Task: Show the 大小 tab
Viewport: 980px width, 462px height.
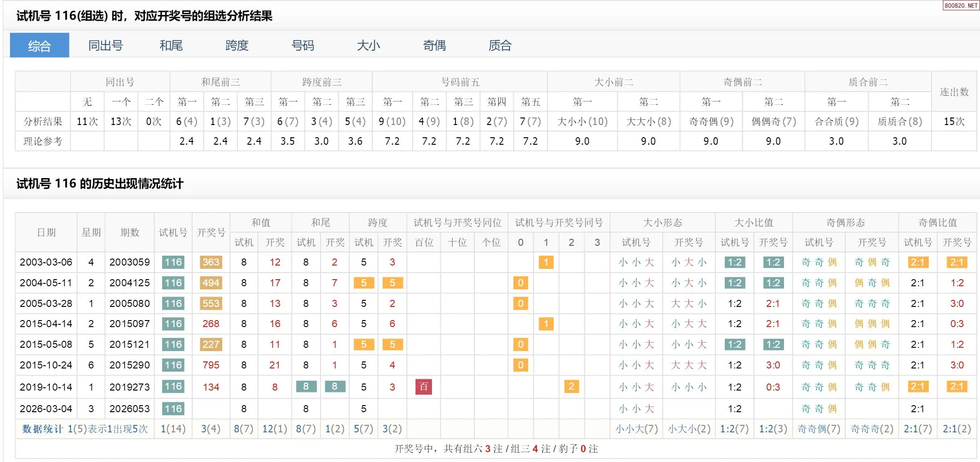Action: tap(368, 46)
